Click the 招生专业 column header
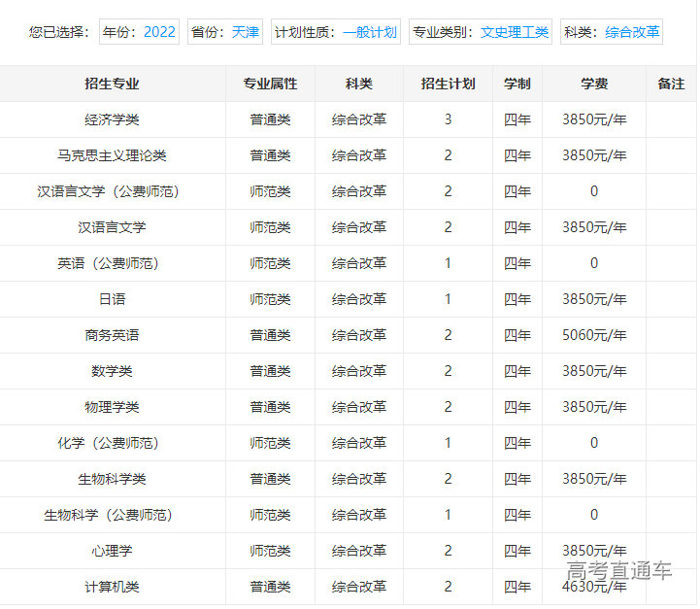The image size is (700, 609). [x=112, y=84]
